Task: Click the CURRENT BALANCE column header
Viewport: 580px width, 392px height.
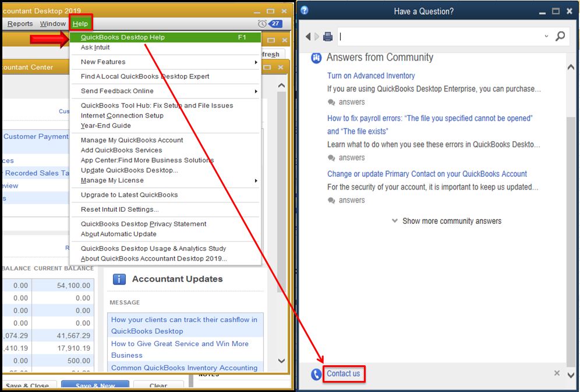Action: [x=63, y=269]
